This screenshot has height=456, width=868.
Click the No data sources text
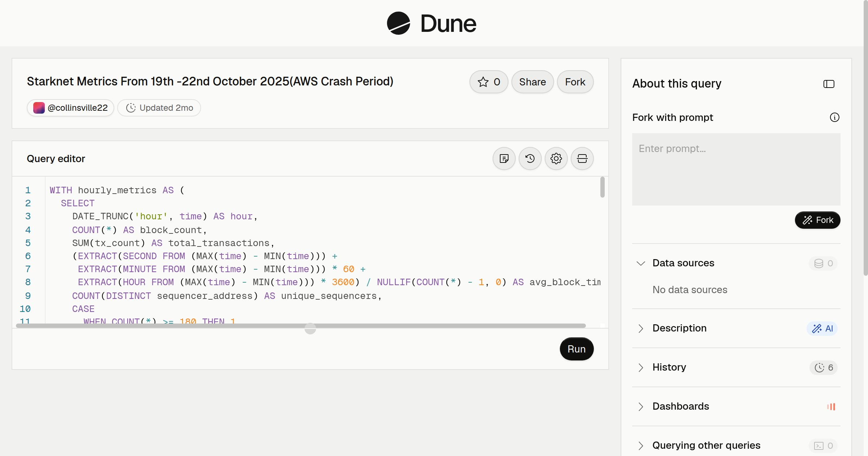pyautogui.click(x=690, y=290)
